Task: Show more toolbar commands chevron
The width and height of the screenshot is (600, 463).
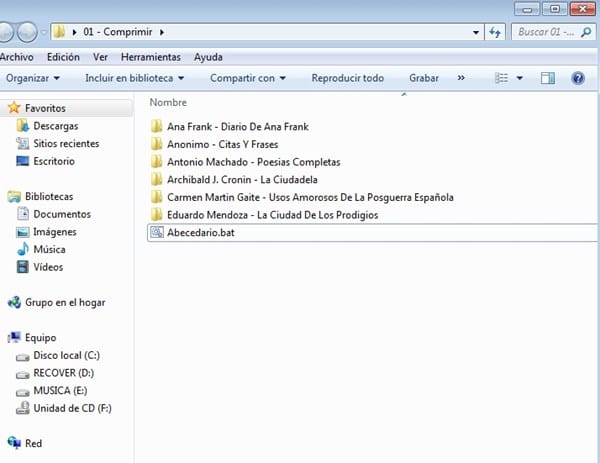Action: 461,78
